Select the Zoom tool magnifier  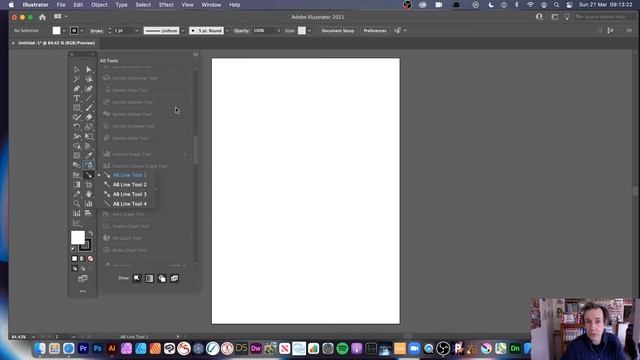[77, 204]
